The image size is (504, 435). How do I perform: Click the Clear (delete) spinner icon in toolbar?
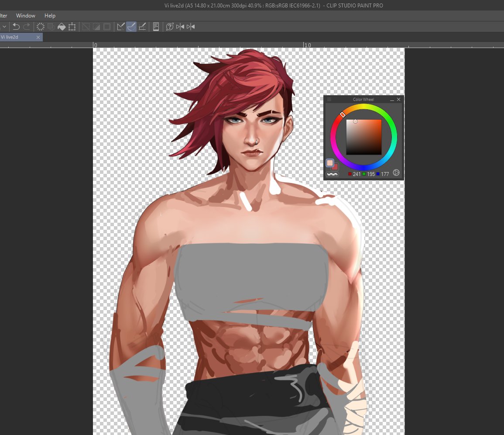(41, 27)
